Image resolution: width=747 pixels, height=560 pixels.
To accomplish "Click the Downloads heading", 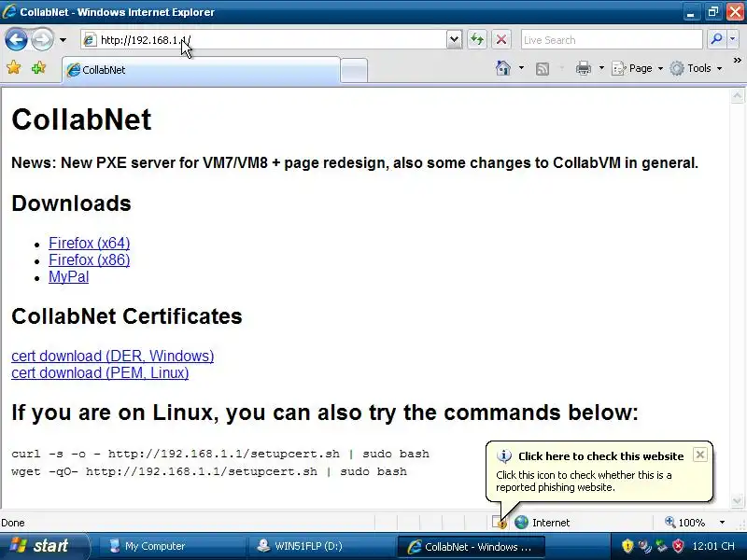I will tap(72, 203).
